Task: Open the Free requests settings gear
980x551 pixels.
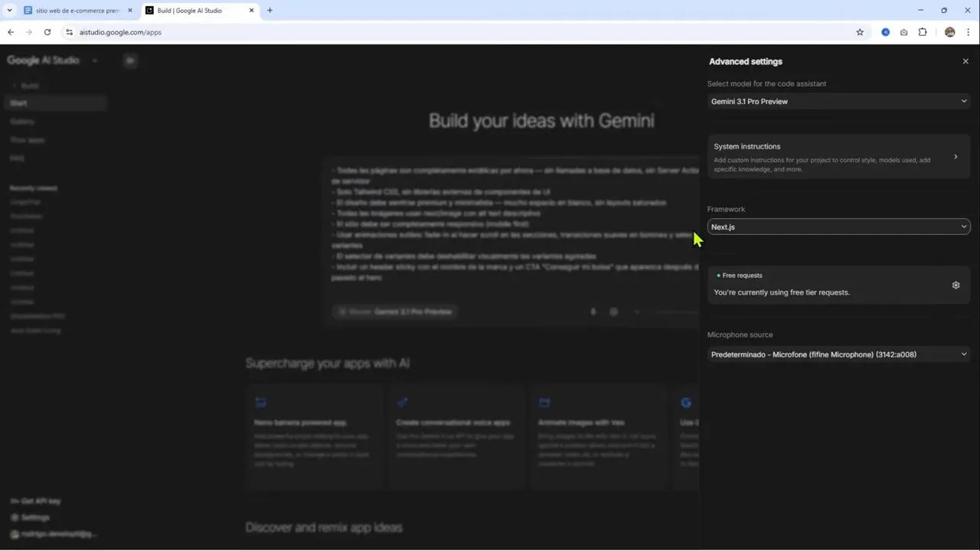Action: [955, 285]
